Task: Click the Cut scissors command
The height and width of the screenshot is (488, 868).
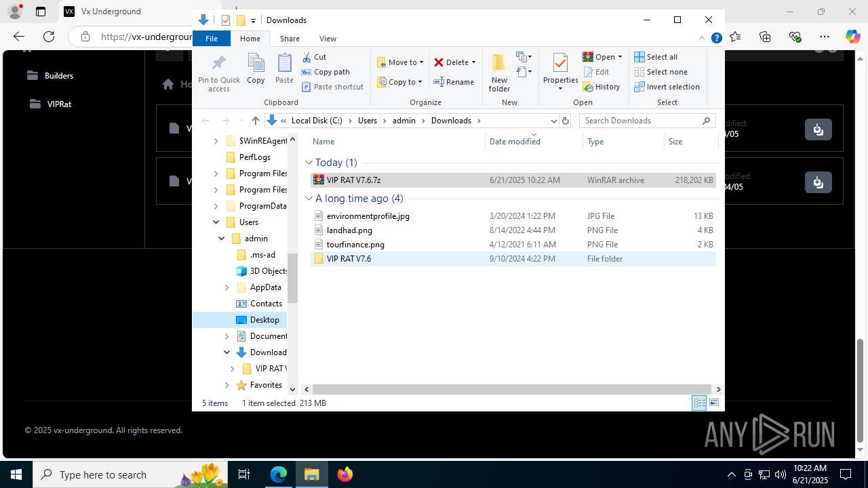Action: (314, 57)
